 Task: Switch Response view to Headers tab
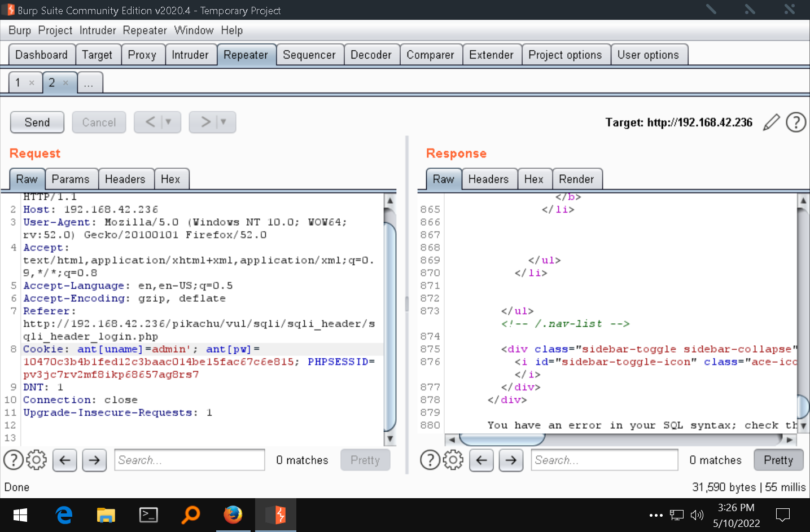click(489, 179)
